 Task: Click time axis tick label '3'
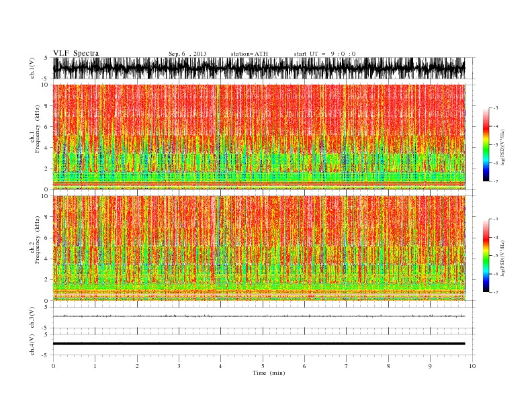[x=179, y=366]
